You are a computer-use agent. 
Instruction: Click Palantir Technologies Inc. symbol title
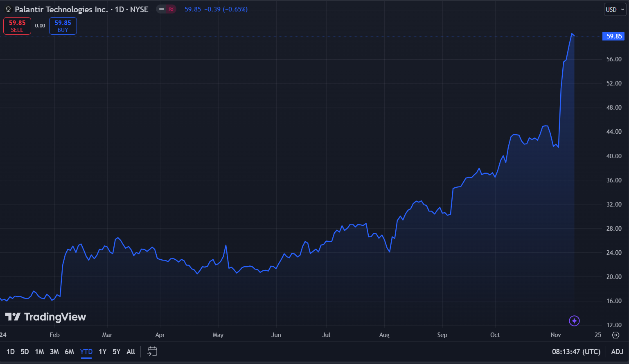pos(61,9)
